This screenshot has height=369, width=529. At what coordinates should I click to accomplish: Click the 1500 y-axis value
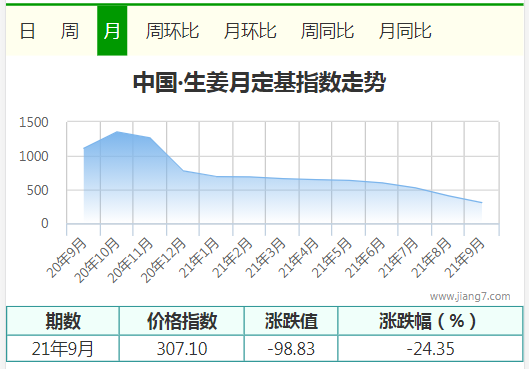coord(34,122)
